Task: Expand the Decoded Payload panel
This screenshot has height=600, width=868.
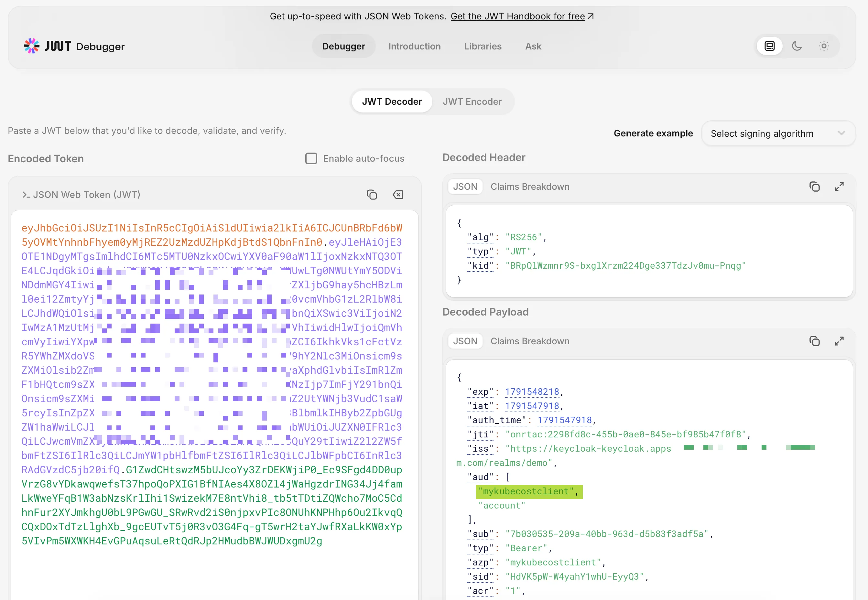Action: (x=839, y=341)
